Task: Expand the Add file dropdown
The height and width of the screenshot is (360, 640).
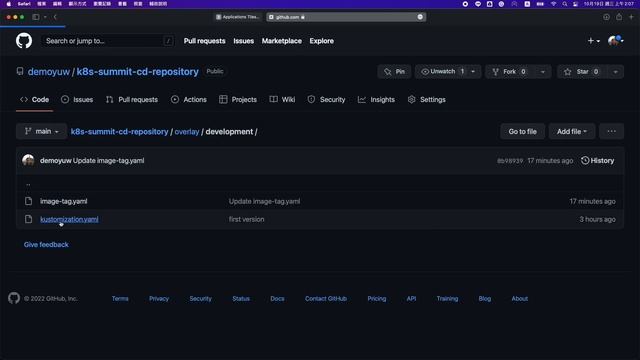Action: click(x=572, y=131)
